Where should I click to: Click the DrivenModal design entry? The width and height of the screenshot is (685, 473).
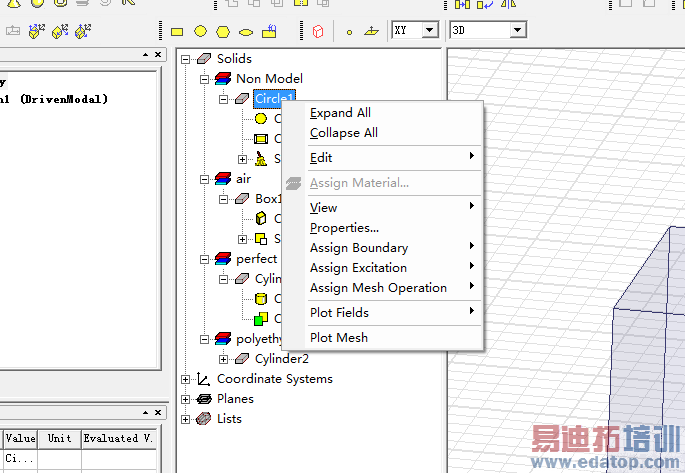pyautogui.click(x=53, y=99)
